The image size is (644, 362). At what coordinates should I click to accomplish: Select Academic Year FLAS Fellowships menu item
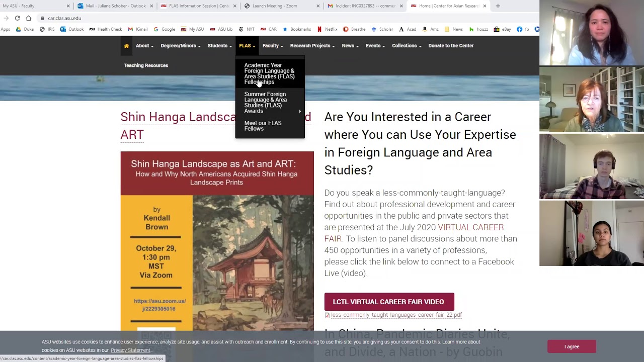(270, 73)
